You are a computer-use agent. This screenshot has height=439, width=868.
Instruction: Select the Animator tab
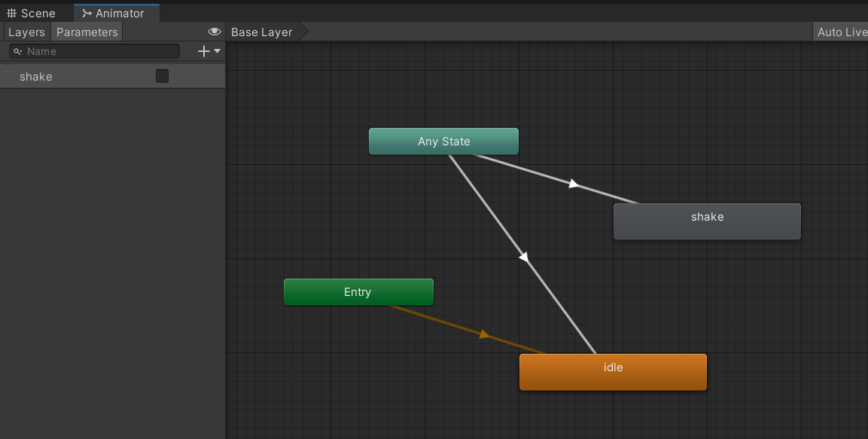click(117, 14)
